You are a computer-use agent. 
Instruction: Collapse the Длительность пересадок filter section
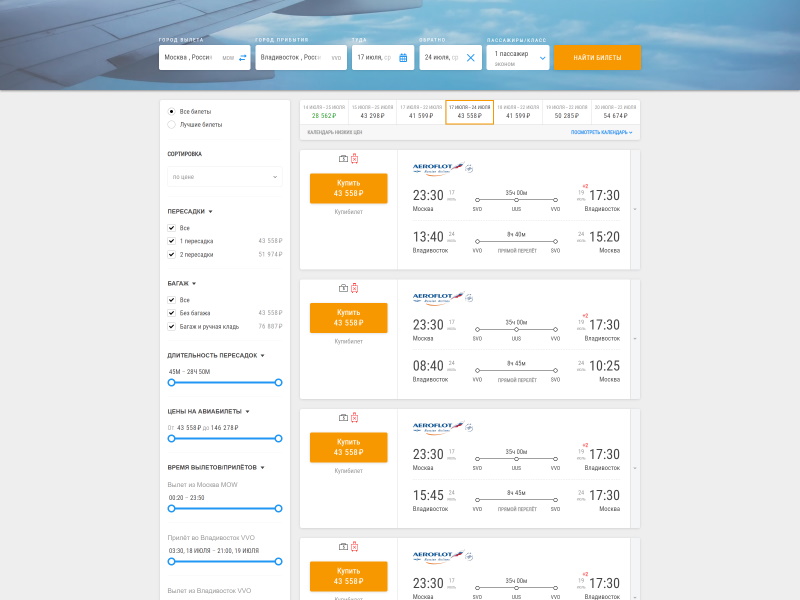pyautogui.click(x=263, y=356)
